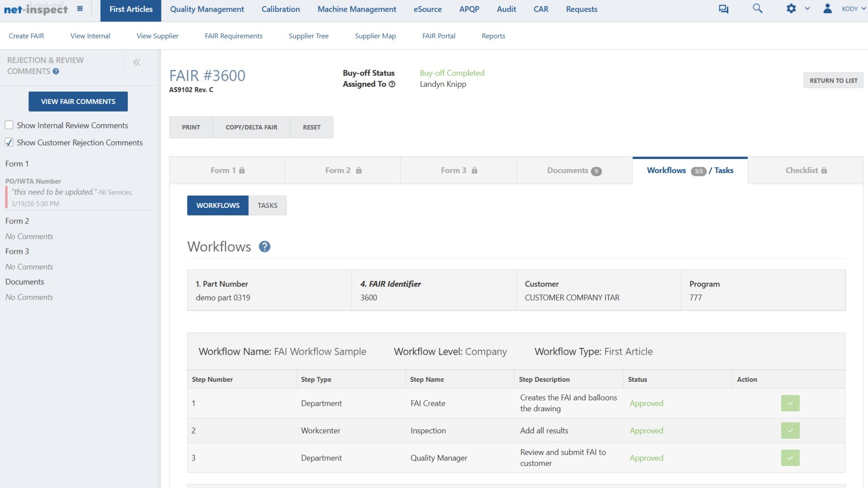Click the app grid icon beside the logo
The width and height of the screenshot is (868, 488).
pos(80,8)
